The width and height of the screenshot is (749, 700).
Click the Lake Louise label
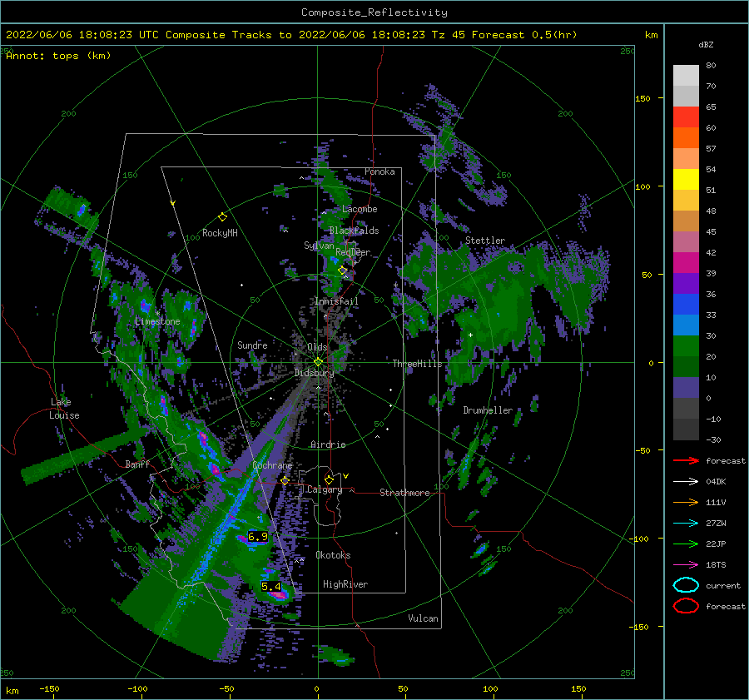[64, 409]
